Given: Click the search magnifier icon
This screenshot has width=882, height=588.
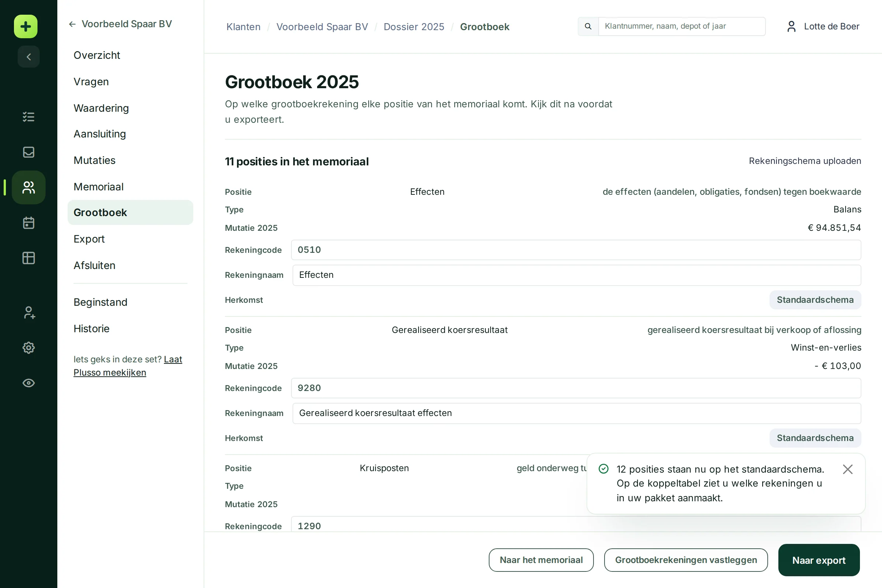Looking at the screenshot, I should [x=588, y=26].
